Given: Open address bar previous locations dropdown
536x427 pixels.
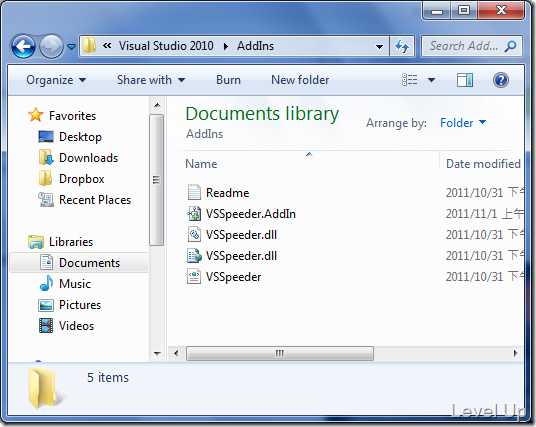Looking at the screenshot, I should click(379, 46).
